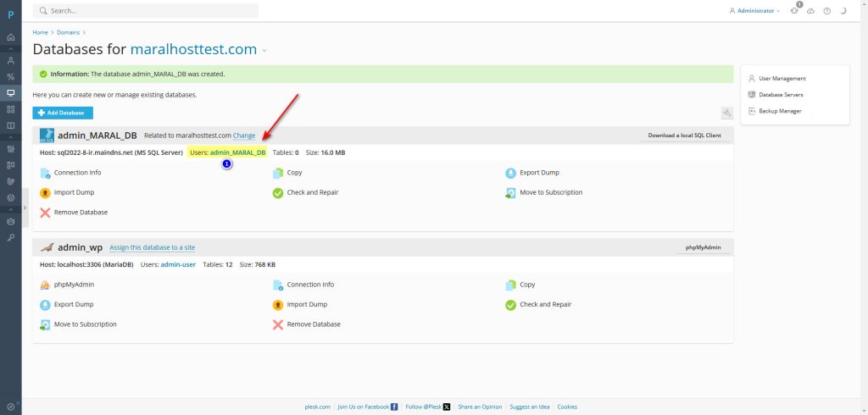This screenshot has width=868, height=415.
Task: Click the MS SQL icon for admin_MARAL_DB
Action: click(x=47, y=136)
